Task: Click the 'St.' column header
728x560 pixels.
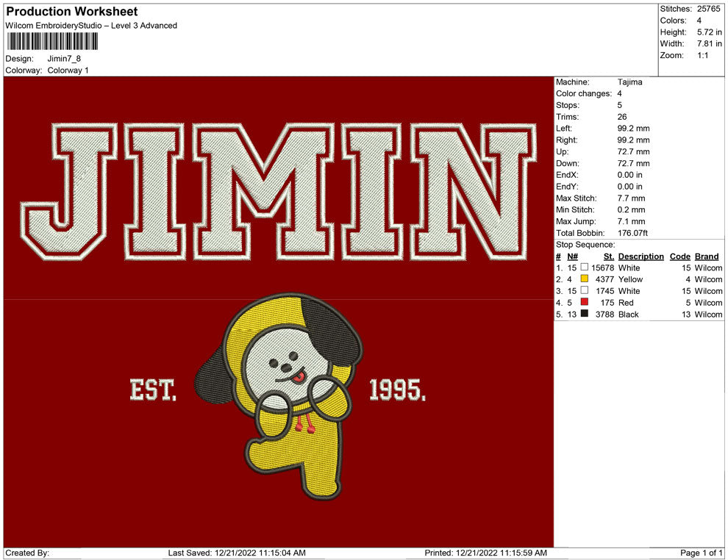Action: 609,256
